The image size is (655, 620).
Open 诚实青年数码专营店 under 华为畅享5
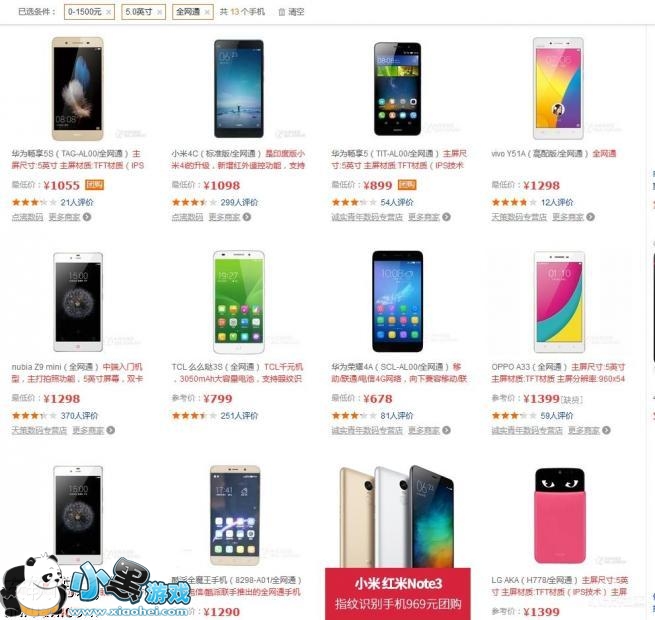367,217
